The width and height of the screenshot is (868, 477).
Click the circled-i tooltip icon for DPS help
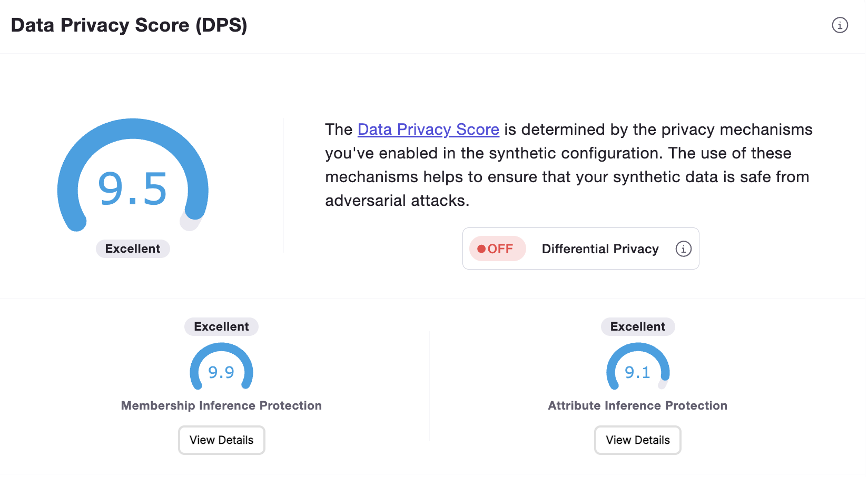coord(840,25)
